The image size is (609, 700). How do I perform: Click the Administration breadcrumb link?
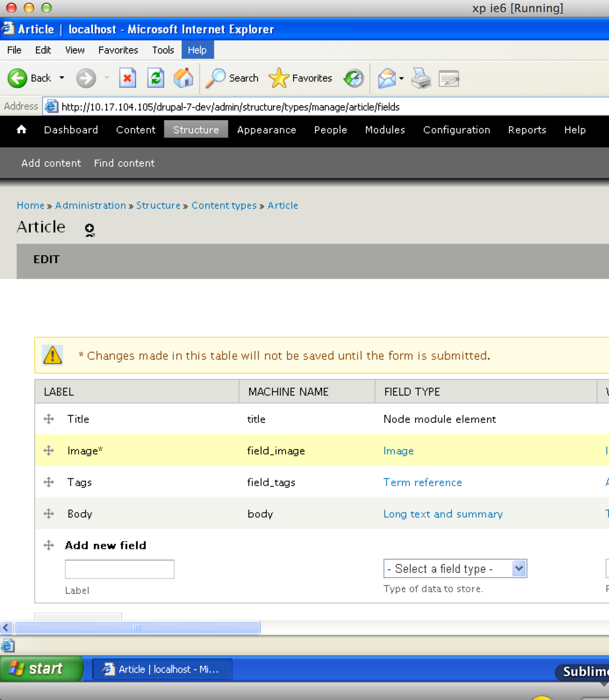coord(90,205)
